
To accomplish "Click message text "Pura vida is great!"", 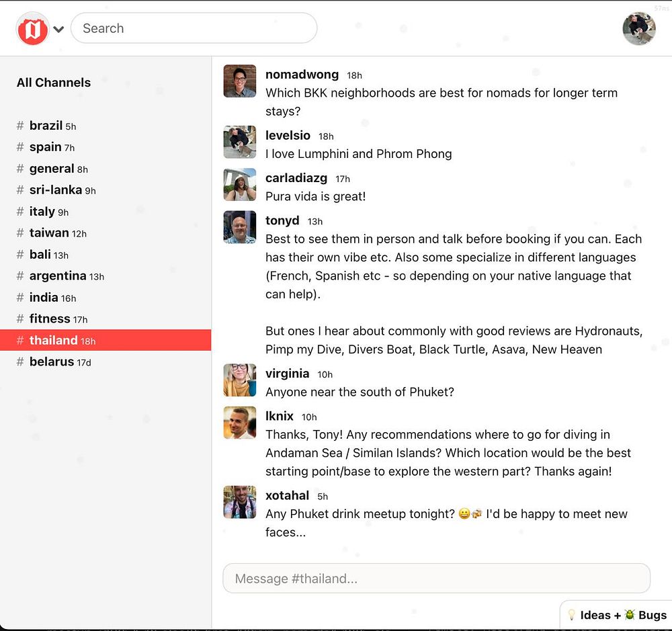I will coord(315,196).
